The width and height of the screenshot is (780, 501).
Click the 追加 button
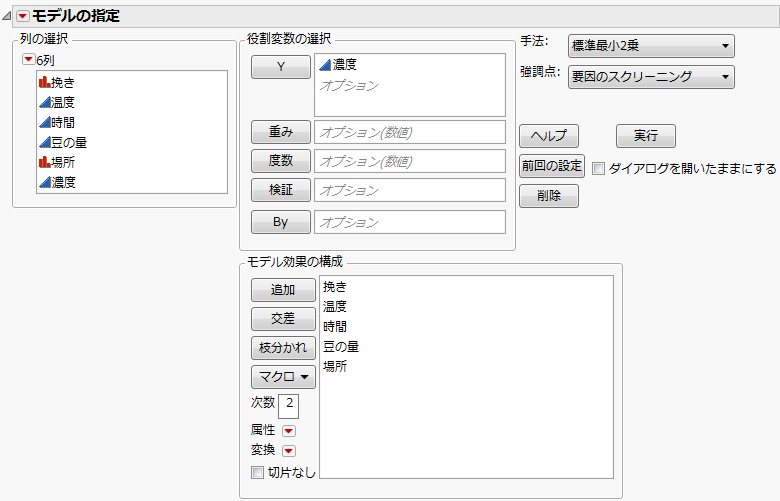tap(283, 290)
